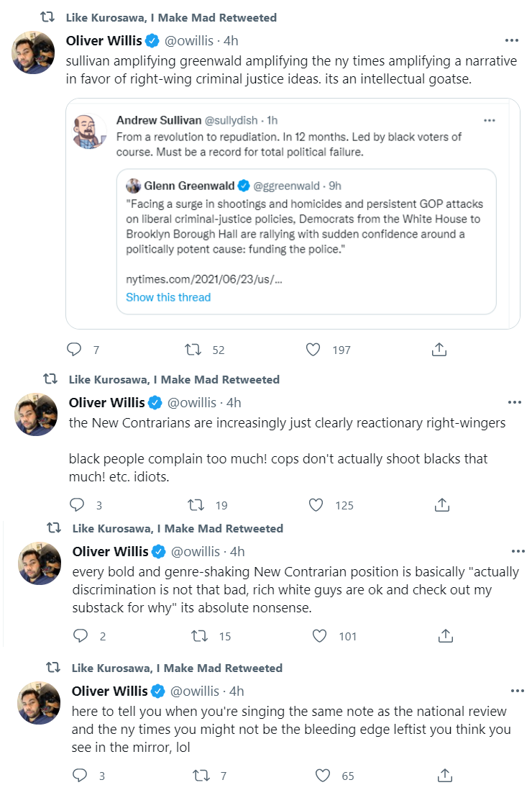Open Oliver Willis avatar on last tweet
This screenshot has width=532, height=803.
pos(40,702)
